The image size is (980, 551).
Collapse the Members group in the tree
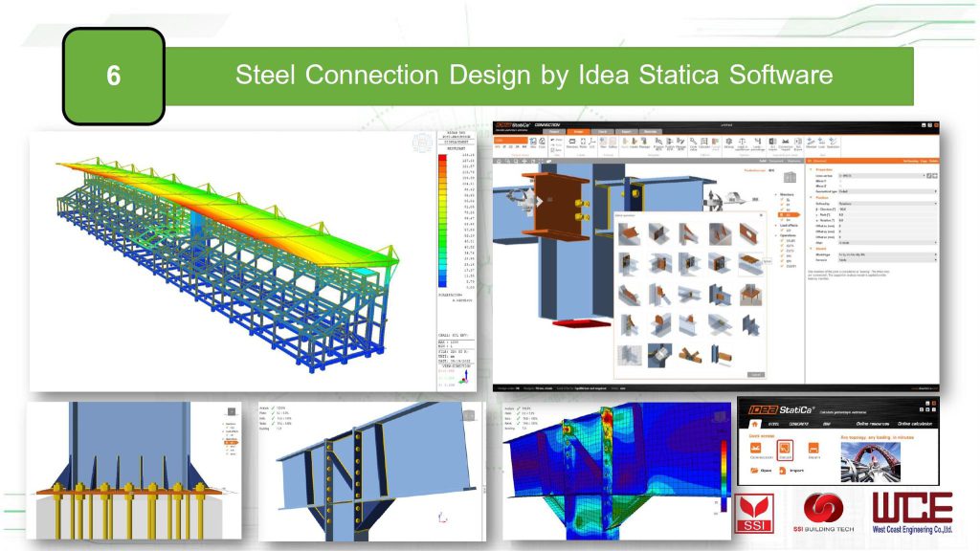777,195
